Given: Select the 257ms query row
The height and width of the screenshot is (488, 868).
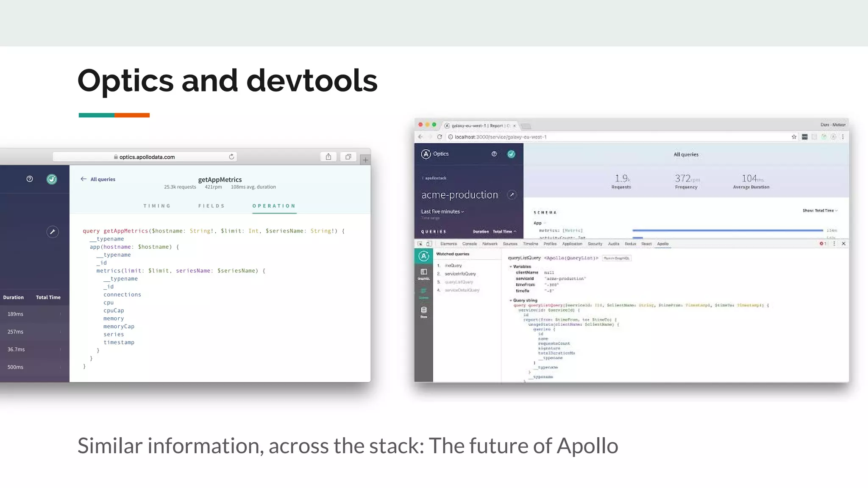Looking at the screenshot, I should 34,332.
